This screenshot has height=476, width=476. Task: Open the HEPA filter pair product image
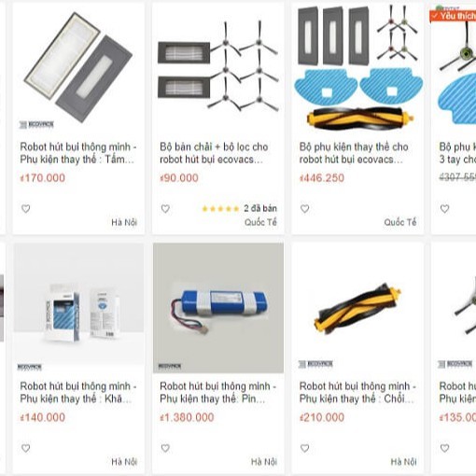coord(78,67)
